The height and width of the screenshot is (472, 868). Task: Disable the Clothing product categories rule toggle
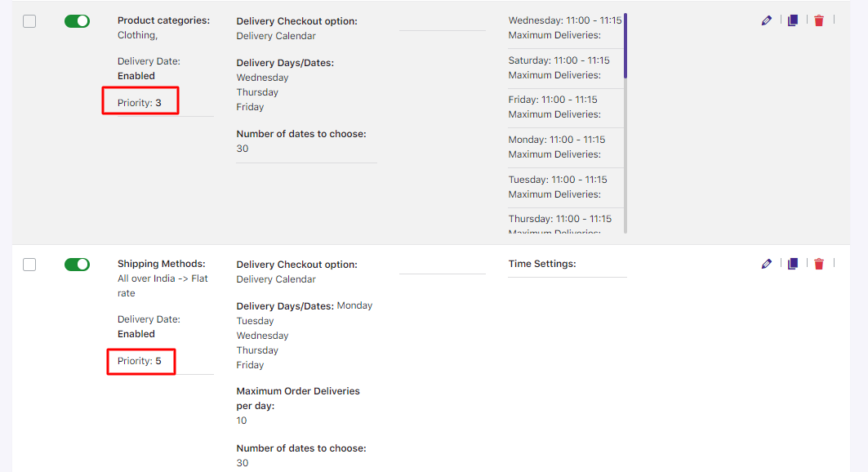click(77, 21)
